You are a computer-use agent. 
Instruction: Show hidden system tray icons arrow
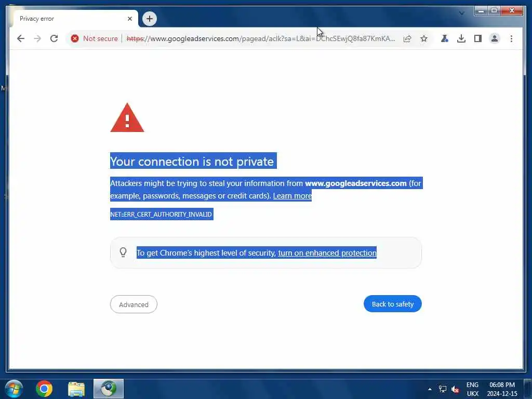pos(430,389)
